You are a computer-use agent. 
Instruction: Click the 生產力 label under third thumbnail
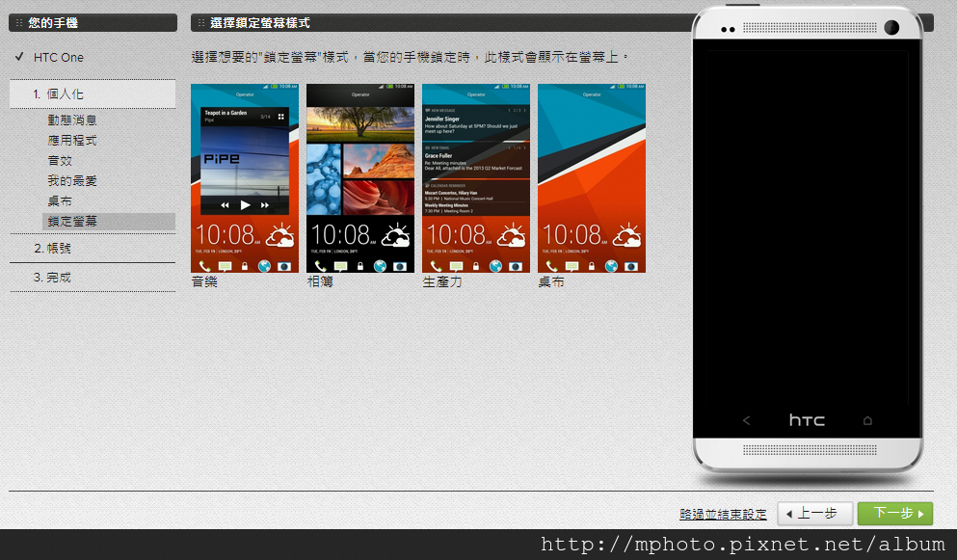[442, 282]
